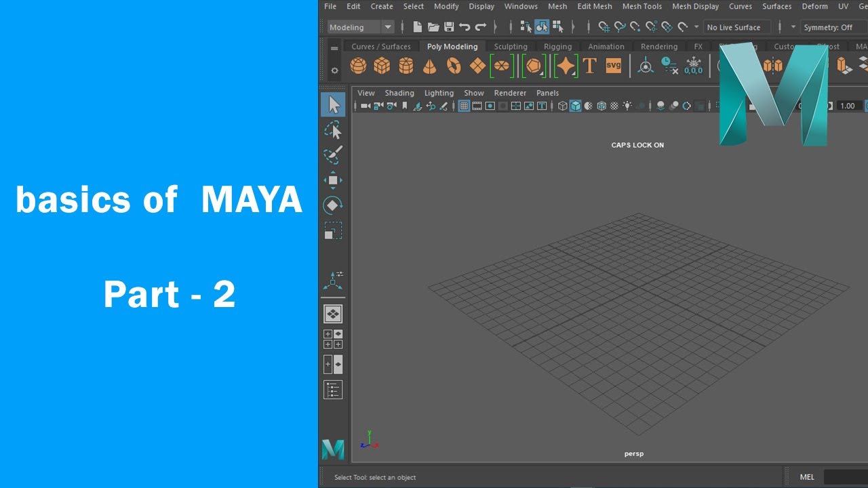Click the MEL script language button
This screenshot has height=488, width=868.
(x=807, y=477)
